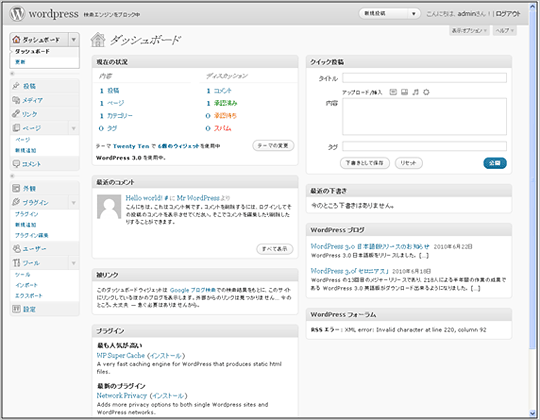540x420 pixels.
Task: Click the View All comments button
Action: pos(275,249)
